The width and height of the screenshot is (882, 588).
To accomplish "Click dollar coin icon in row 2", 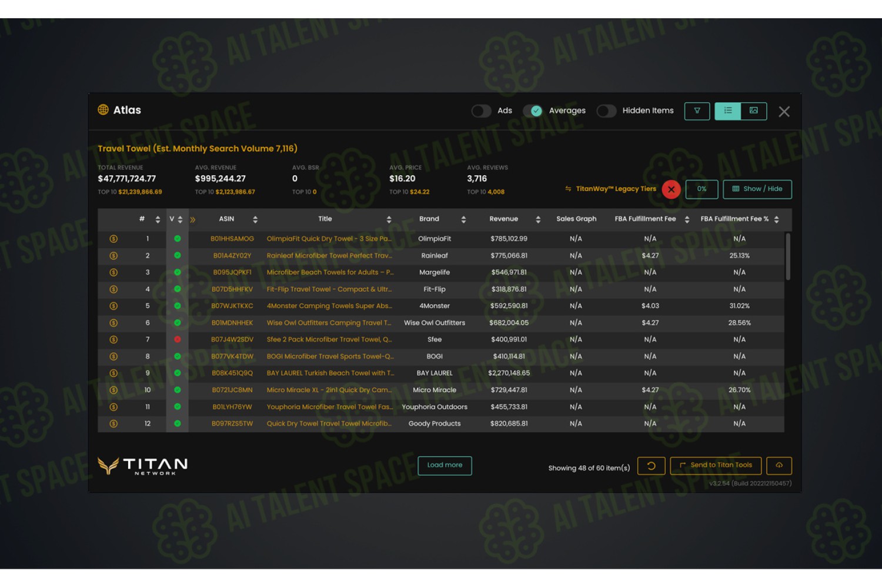I will click(113, 256).
